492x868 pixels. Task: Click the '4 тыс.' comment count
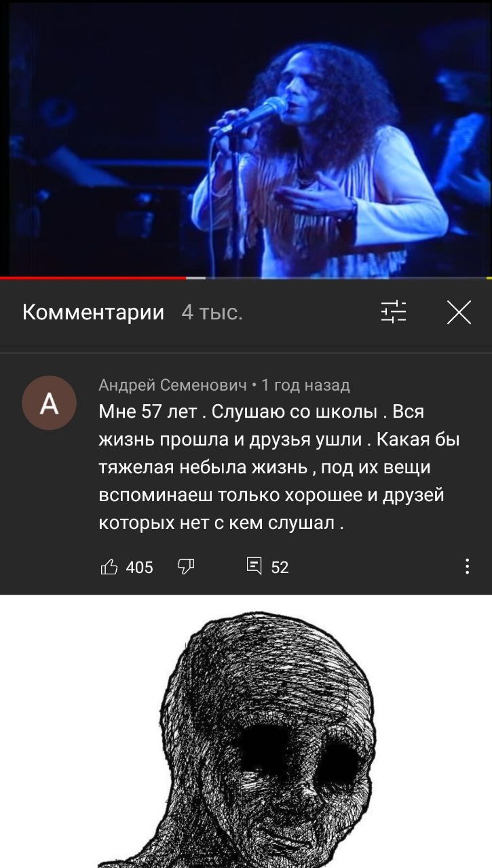pyautogui.click(x=212, y=313)
